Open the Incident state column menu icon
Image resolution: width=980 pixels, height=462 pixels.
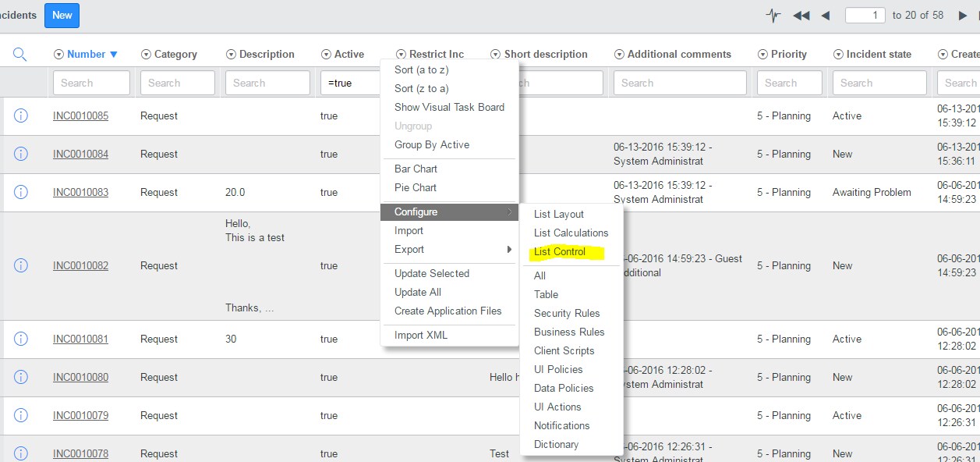[x=839, y=55]
